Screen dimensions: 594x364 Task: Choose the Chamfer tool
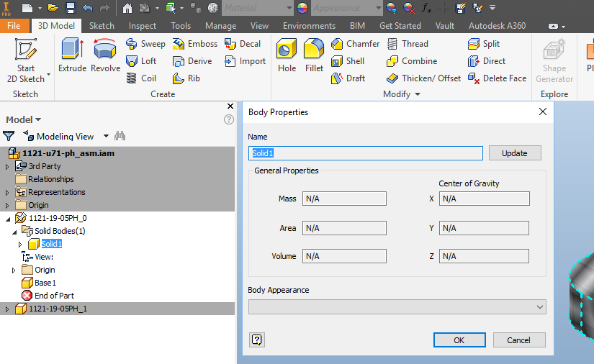355,44
